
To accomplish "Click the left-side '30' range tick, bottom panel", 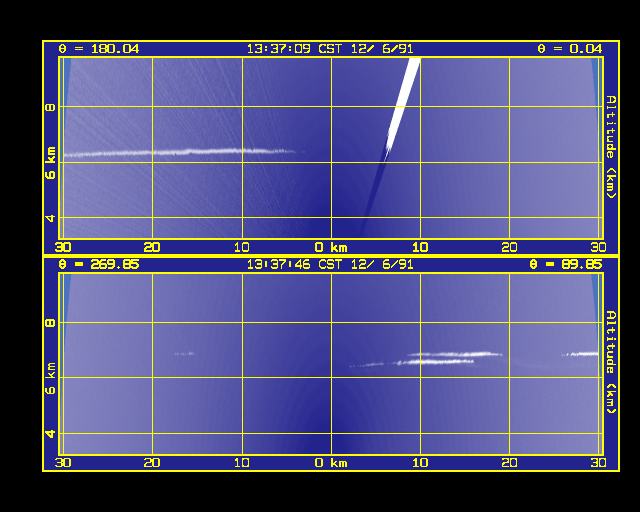I will [63, 463].
